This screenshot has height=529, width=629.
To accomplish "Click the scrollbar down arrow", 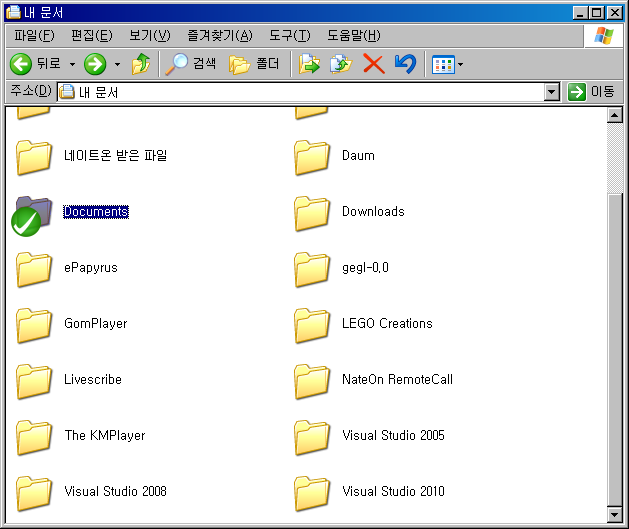I will pyautogui.click(x=615, y=514).
